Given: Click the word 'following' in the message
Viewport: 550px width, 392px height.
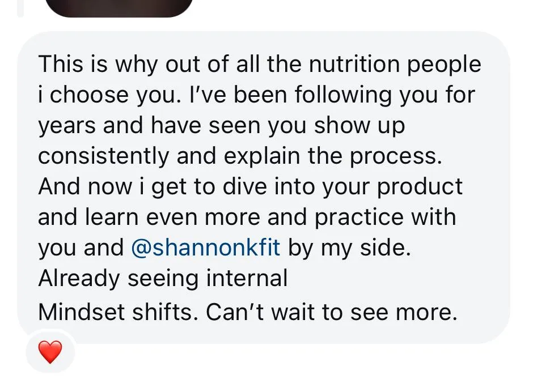Looking at the screenshot, I should point(342,95).
